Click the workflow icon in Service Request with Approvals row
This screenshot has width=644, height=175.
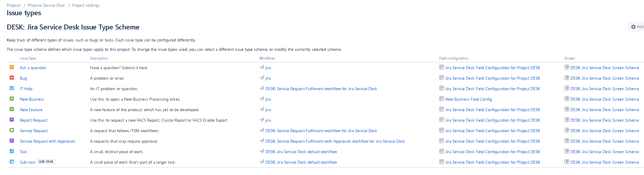[x=262, y=141]
